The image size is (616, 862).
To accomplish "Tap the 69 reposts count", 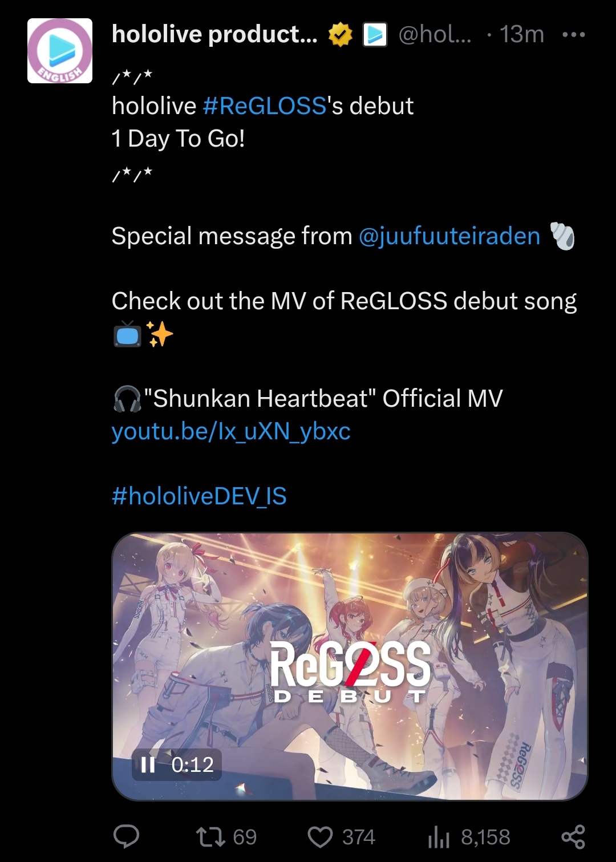I will click(x=245, y=837).
